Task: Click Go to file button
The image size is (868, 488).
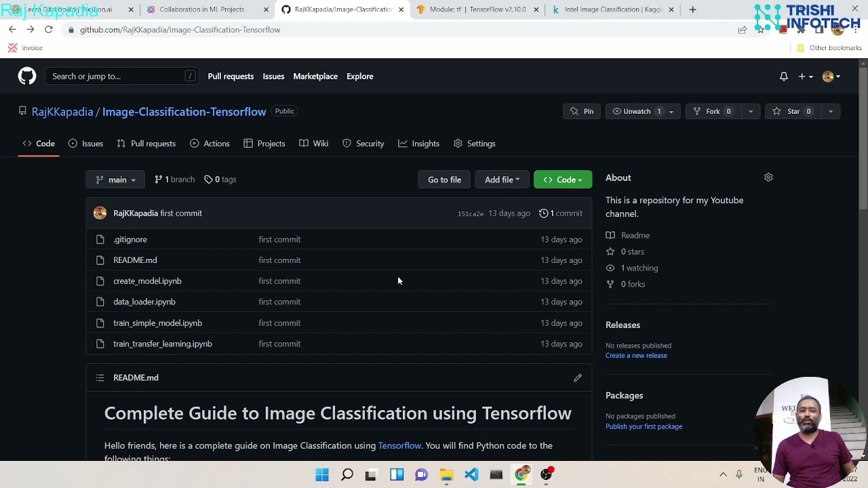Action: 444,180
